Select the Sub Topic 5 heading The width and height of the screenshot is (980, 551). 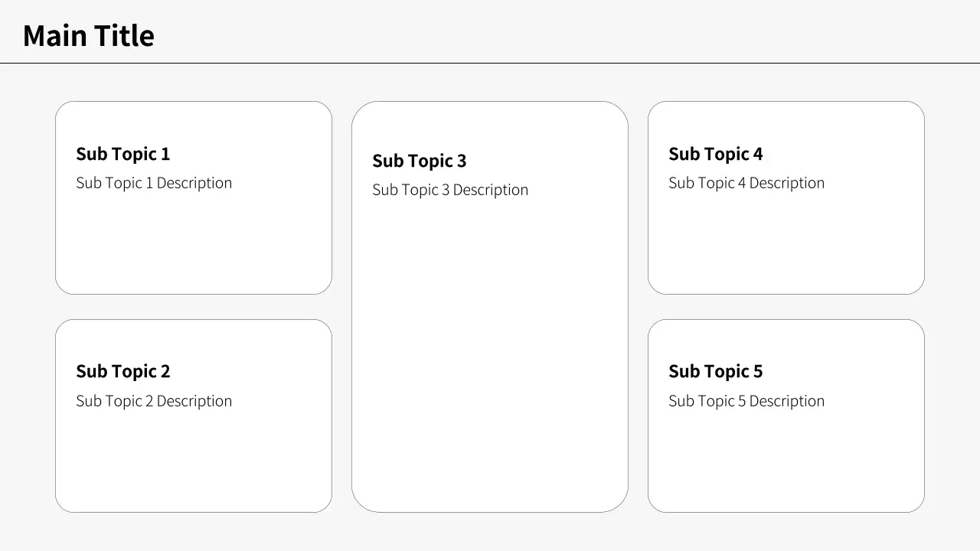[715, 371]
